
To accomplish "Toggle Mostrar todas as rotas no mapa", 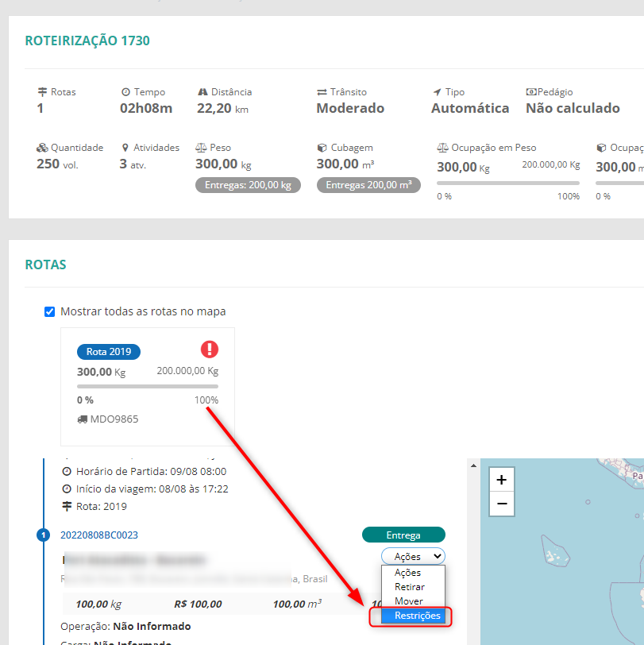I will pyautogui.click(x=49, y=312).
